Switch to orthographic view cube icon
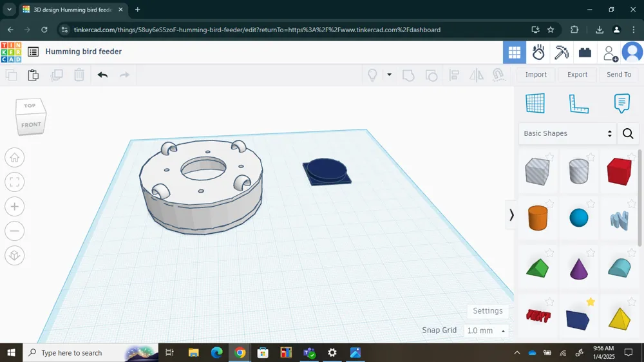Image resolution: width=644 pixels, height=362 pixels. point(14,256)
